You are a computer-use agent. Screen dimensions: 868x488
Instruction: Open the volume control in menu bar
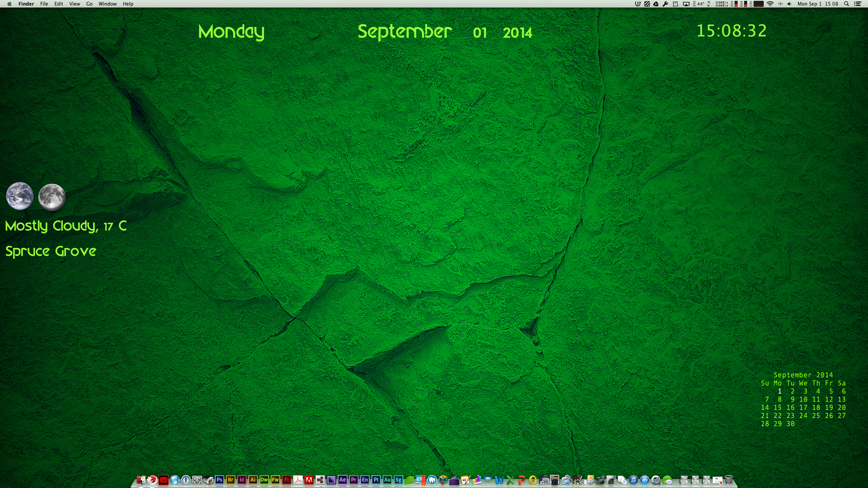click(789, 4)
